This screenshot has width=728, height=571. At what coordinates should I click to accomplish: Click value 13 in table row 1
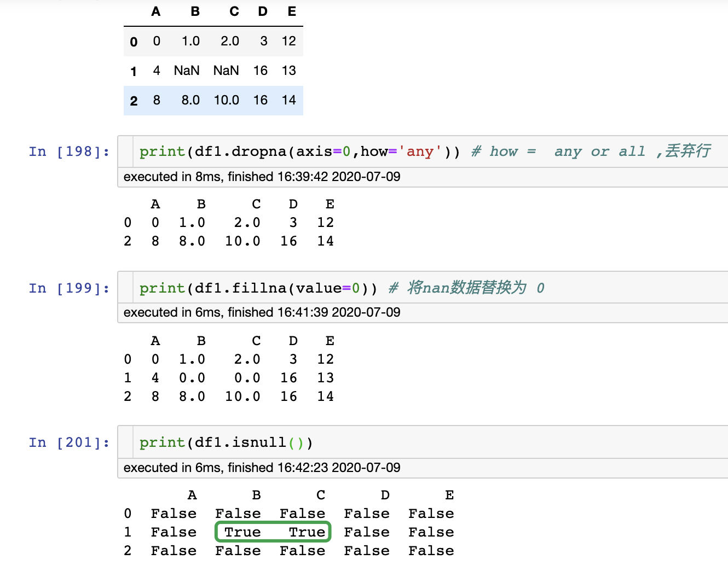pos(289,71)
